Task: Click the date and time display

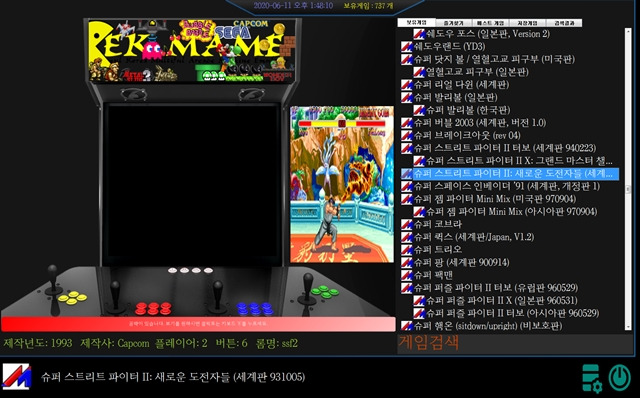Action: (x=293, y=6)
